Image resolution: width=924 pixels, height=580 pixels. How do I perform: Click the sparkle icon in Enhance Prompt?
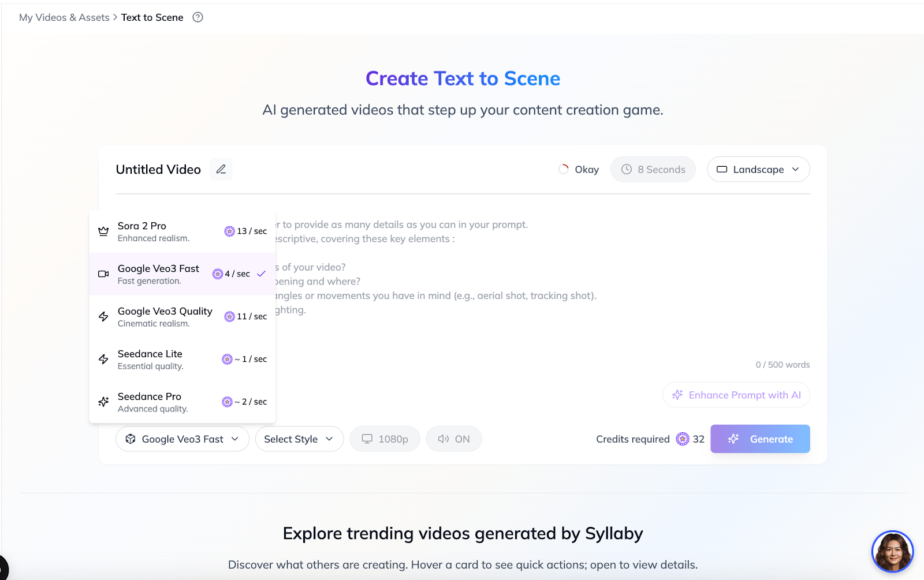click(678, 395)
